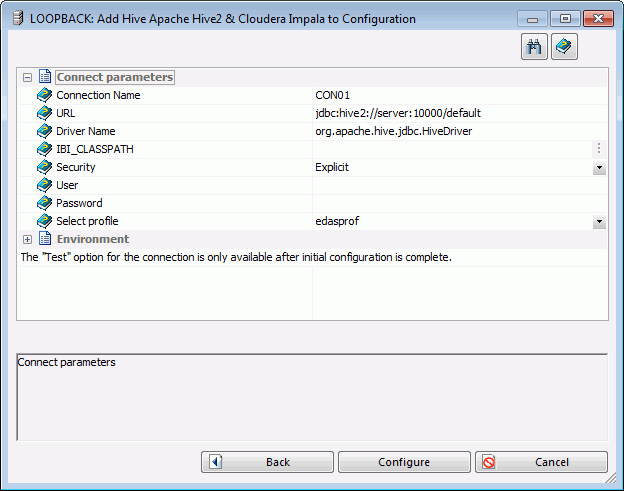
Task: Click the binoculars search icon
Action: (534, 47)
